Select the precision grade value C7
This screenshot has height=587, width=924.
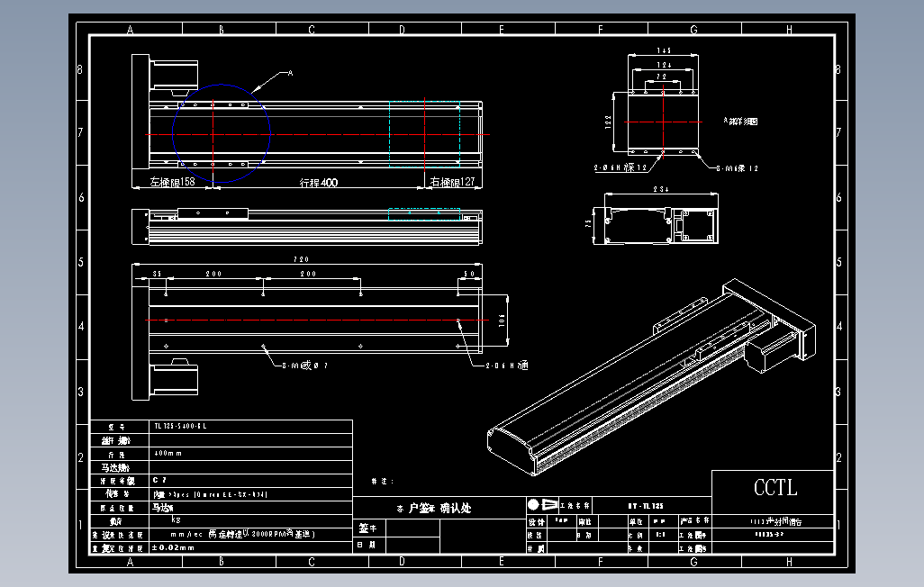(159, 481)
